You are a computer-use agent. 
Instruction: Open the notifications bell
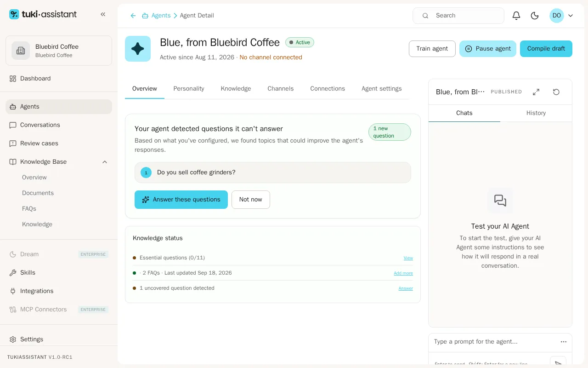click(516, 16)
